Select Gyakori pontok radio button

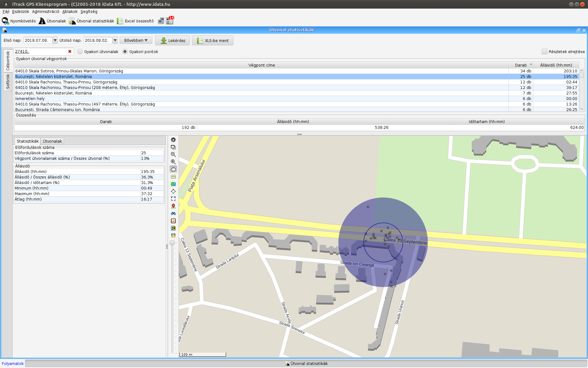click(125, 52)
